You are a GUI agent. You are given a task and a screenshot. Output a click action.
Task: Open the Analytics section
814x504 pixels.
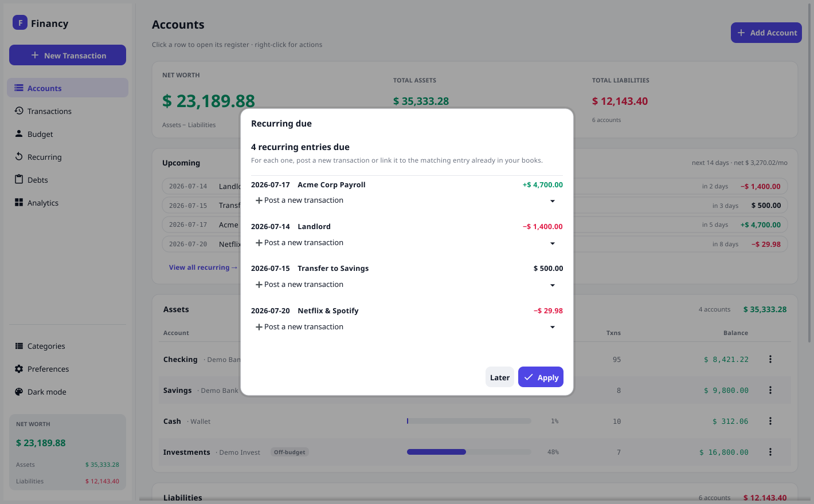(68, 203)
